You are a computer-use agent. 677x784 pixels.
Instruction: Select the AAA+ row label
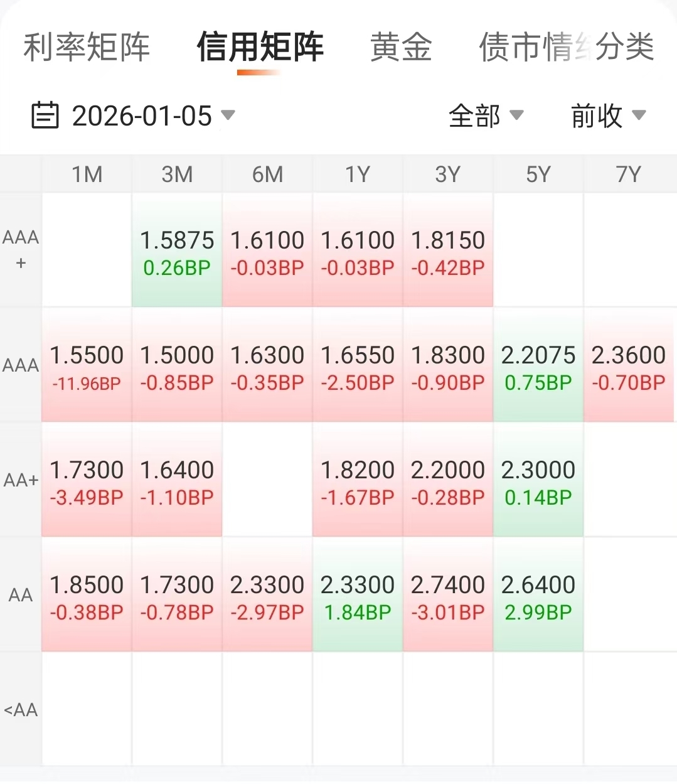click(21, 250)
